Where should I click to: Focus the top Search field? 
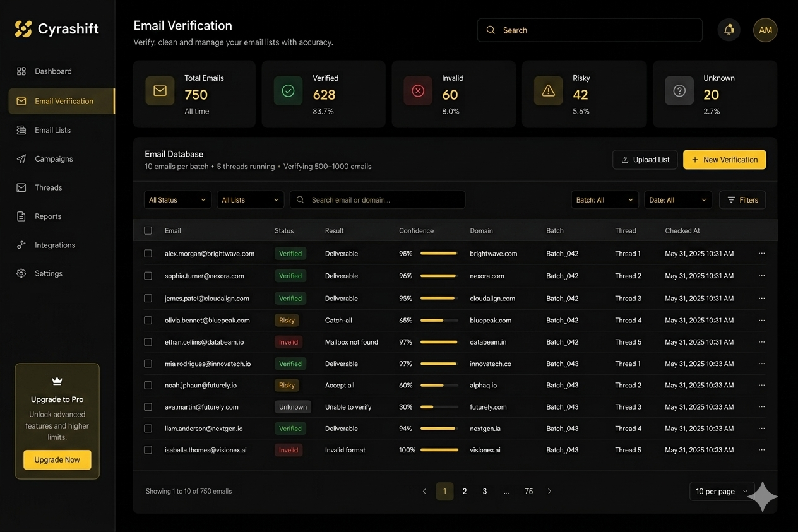(590, 30)
